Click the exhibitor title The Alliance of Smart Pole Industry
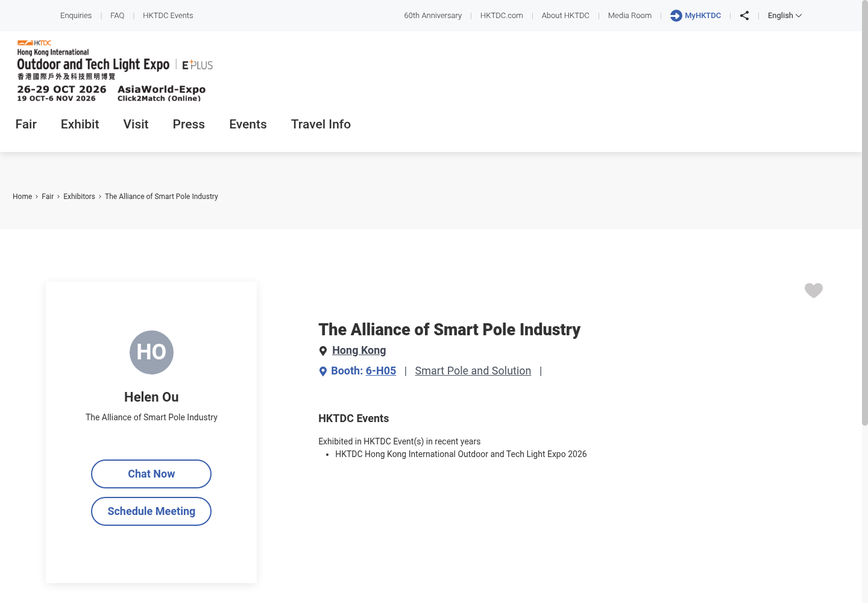The width and height of the screenshot is (868, 603). click(449, 330)
